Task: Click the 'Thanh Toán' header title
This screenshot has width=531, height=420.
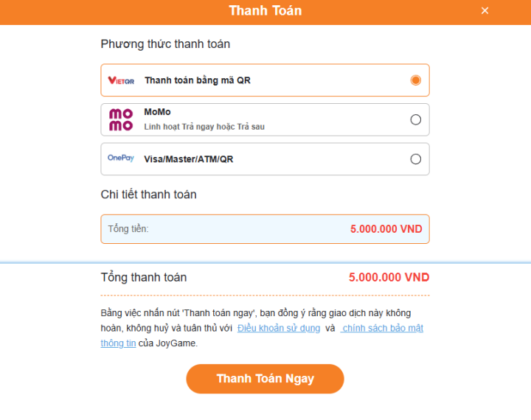Action: (x=265, y=11)
